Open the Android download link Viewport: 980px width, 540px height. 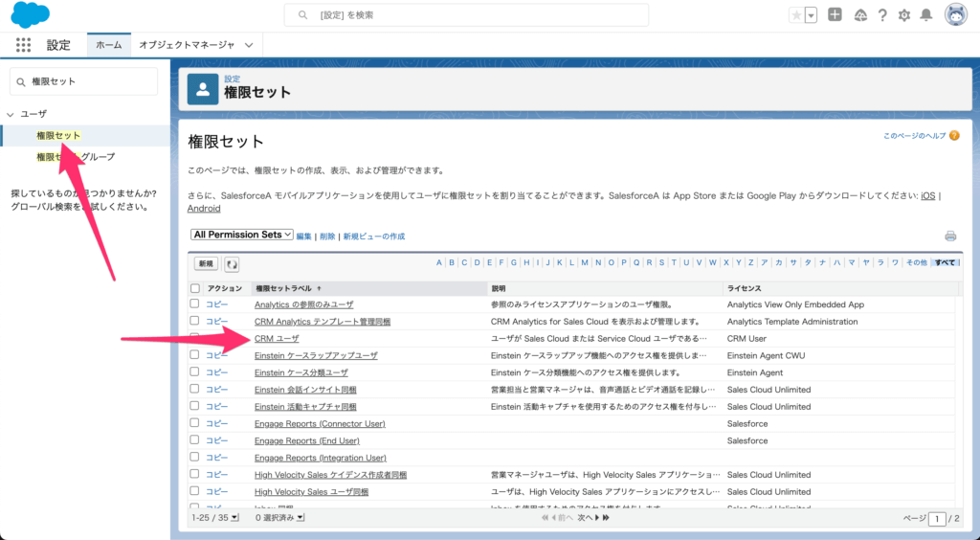click(204, 209)
